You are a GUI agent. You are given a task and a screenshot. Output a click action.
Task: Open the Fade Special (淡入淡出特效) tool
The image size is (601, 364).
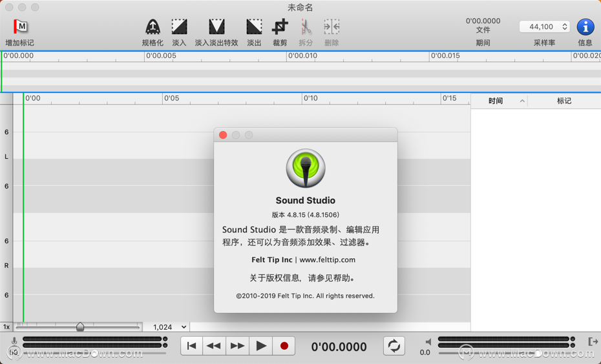coord(216,27)
